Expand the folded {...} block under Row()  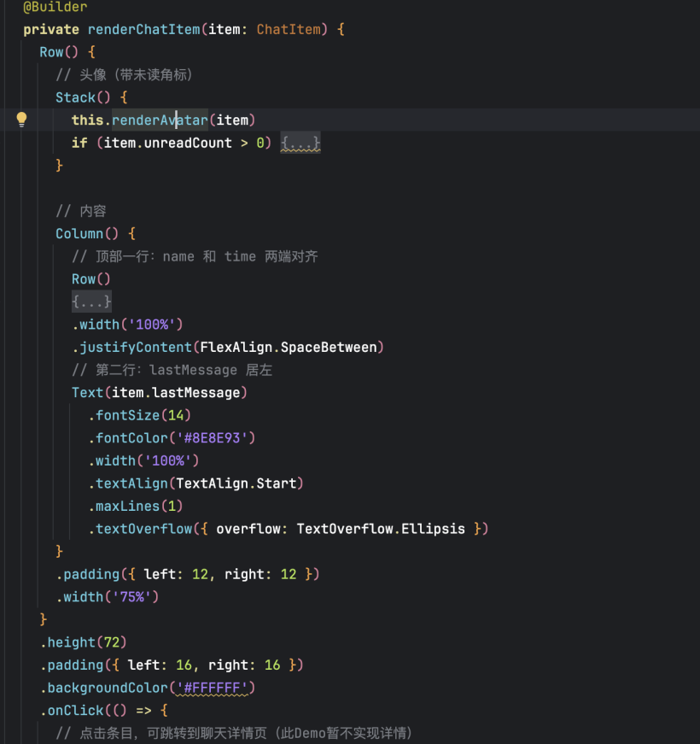click(x=91, y=302)
